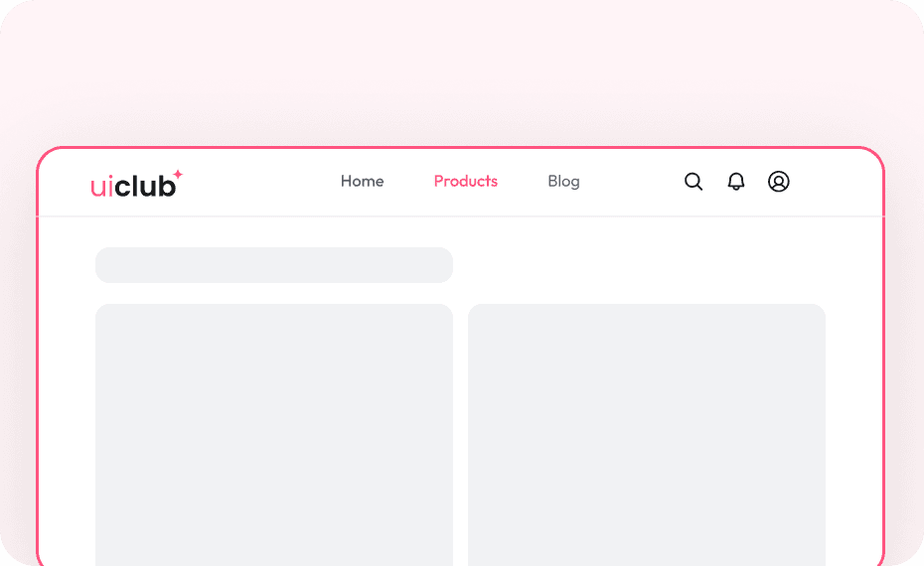
Task: Open the Blog nav item
Action: 563,182
